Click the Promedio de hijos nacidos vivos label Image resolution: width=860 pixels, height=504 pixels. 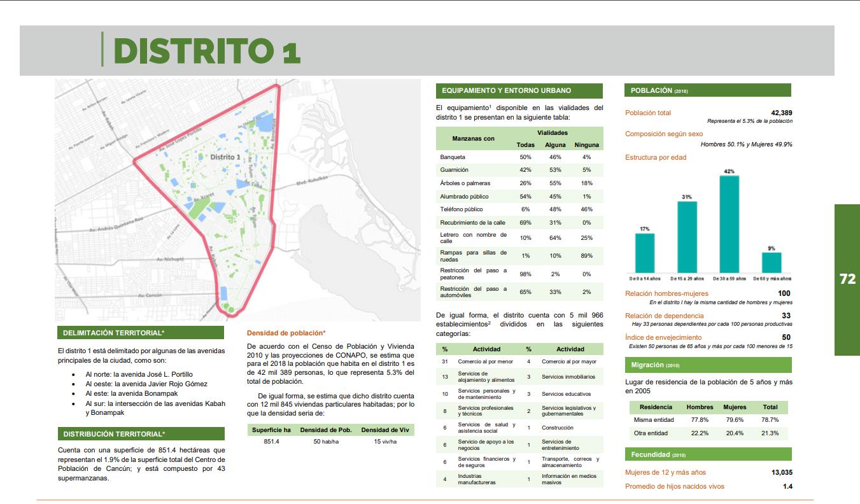675,487
